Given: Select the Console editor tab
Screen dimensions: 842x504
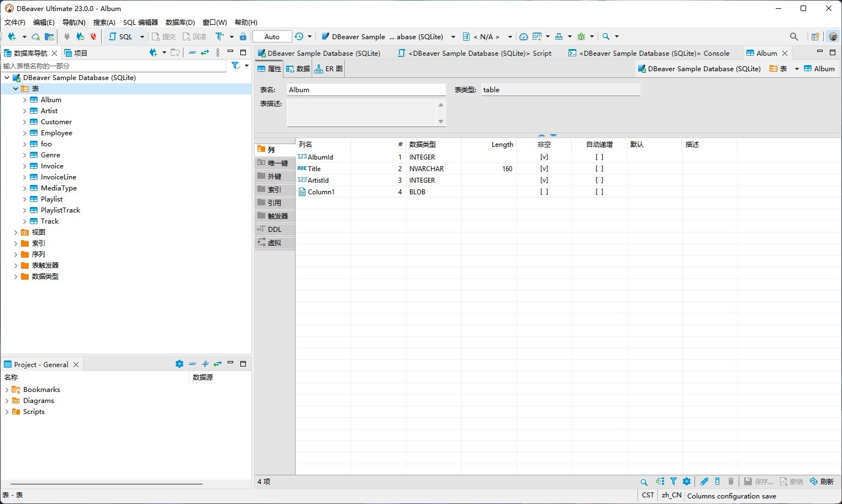Looking at the screenshot, I should pyautogui.click(x=649, y=53).
